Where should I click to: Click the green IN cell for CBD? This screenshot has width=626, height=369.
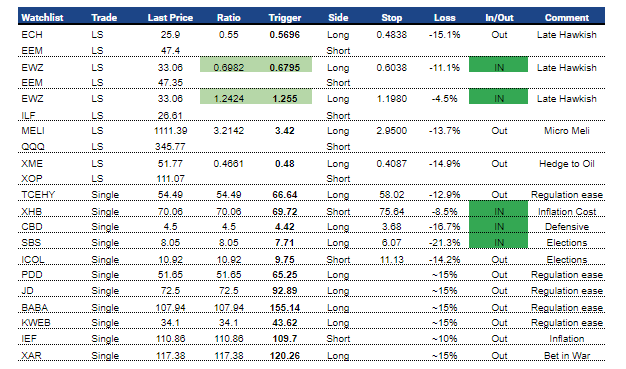pos(498,226)
